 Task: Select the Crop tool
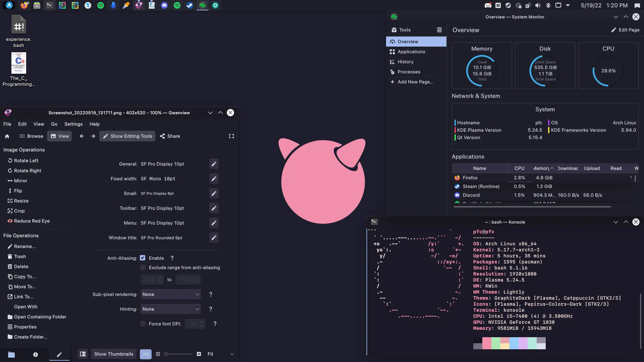coord(19,211)
